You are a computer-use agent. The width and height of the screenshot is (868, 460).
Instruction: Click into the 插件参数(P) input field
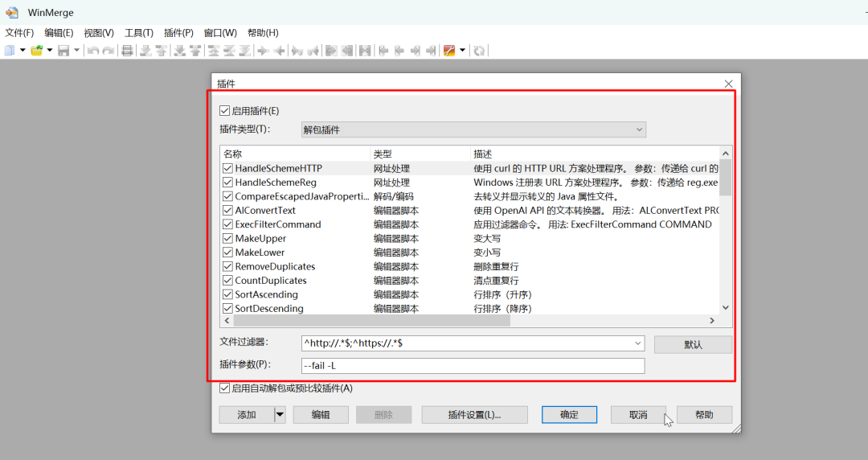tap(473, 366)
